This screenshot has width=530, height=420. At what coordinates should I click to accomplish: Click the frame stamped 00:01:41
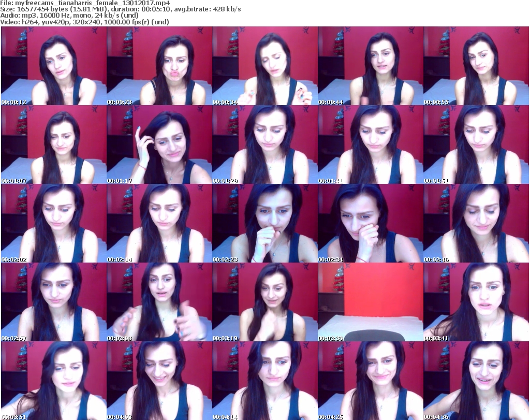(371, 144)
